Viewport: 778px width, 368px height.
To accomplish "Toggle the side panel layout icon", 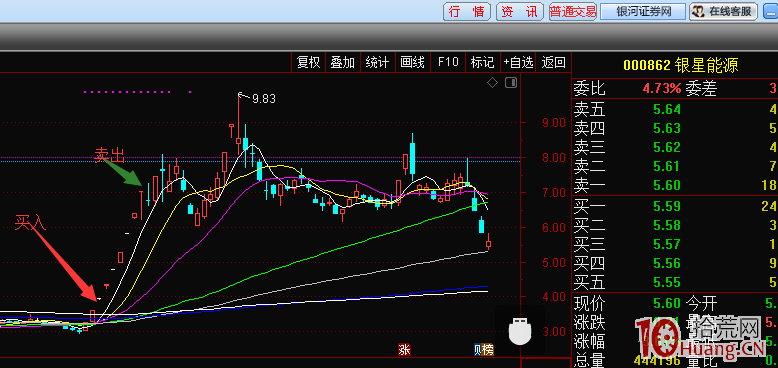I will (511, 82).
